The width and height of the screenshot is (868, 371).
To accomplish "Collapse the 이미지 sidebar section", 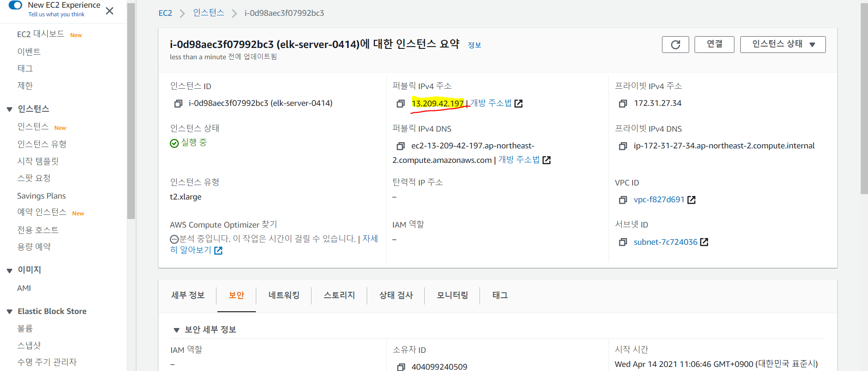I will (10, 271).
